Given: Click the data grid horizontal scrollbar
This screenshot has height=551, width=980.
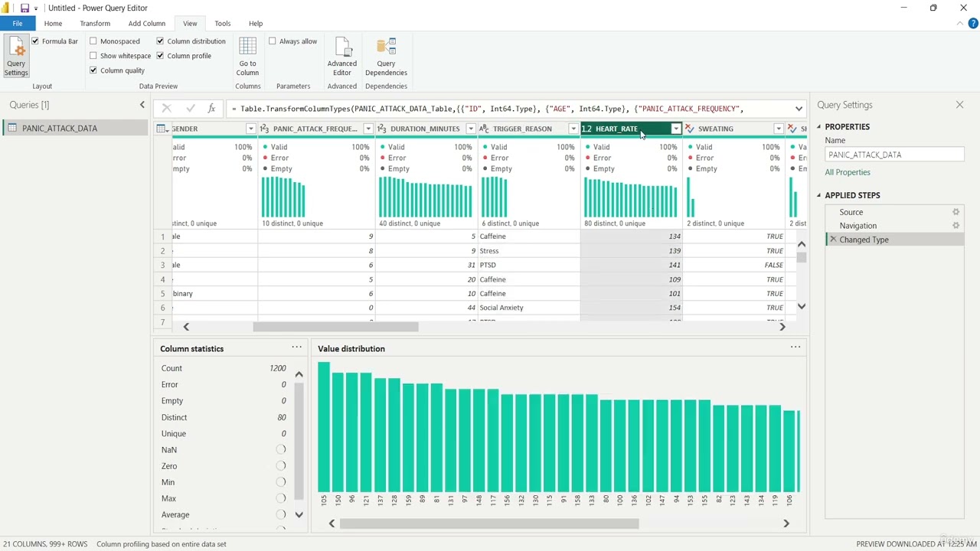Looking at the screenshot, I should point(335,327).
